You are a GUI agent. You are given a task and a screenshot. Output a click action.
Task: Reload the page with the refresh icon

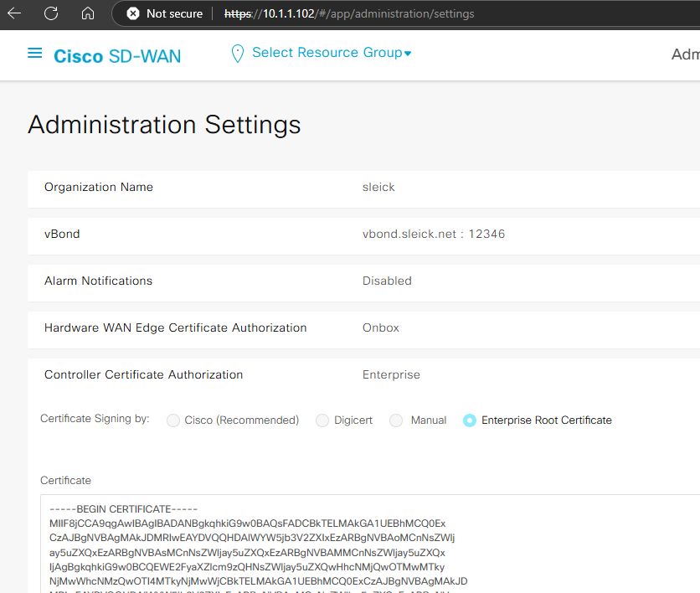point(51,13)
